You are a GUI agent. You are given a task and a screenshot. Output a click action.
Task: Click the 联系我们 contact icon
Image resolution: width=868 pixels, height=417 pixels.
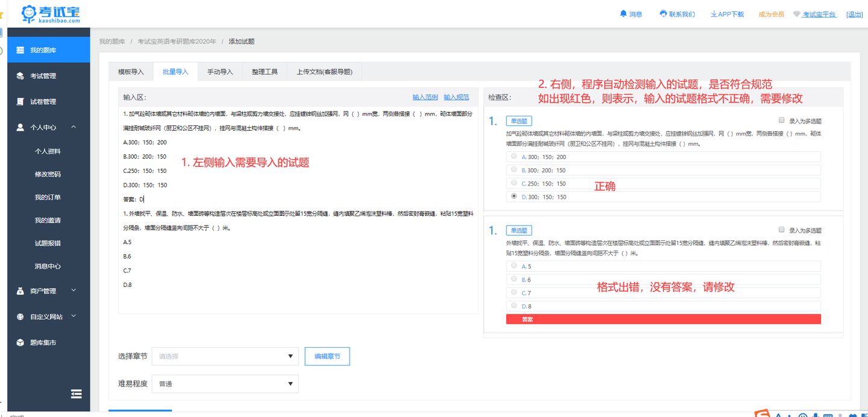[664, 13]
